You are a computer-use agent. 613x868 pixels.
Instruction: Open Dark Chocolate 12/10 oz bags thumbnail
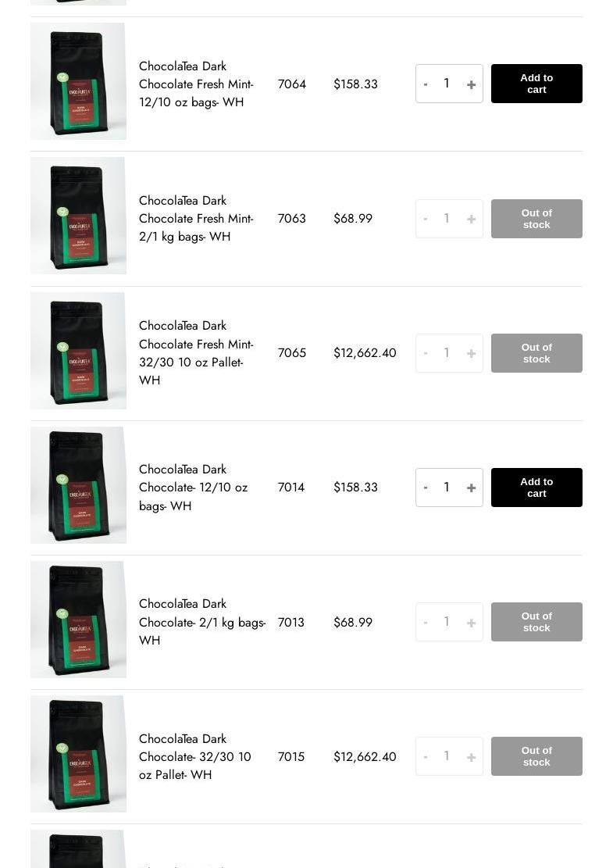click(x=78, y=485)
